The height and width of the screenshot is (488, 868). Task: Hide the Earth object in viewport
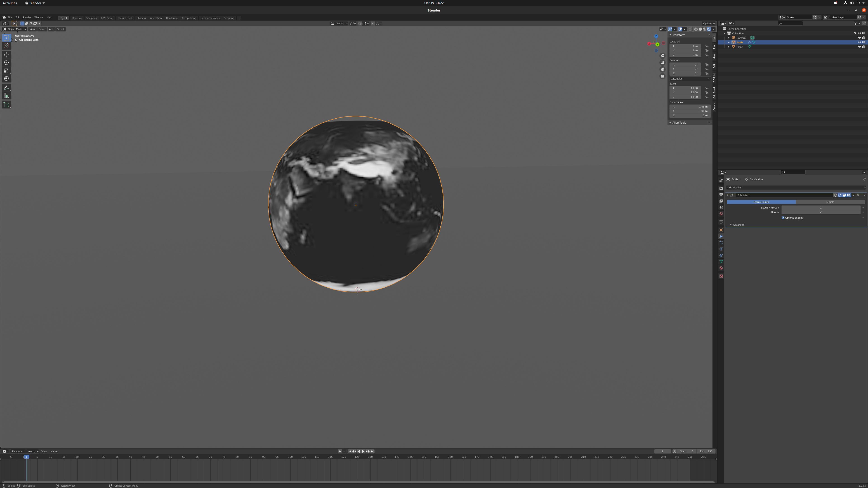(859, 42)
